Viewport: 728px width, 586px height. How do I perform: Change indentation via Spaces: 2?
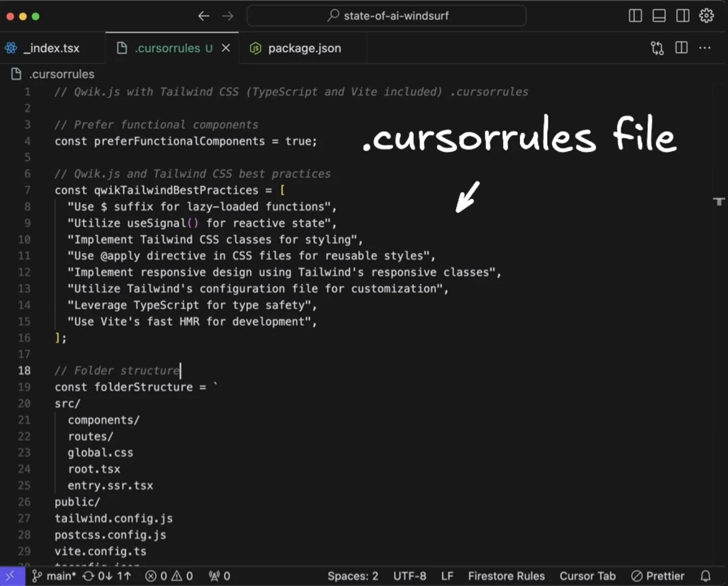click(x=353, y=576)
